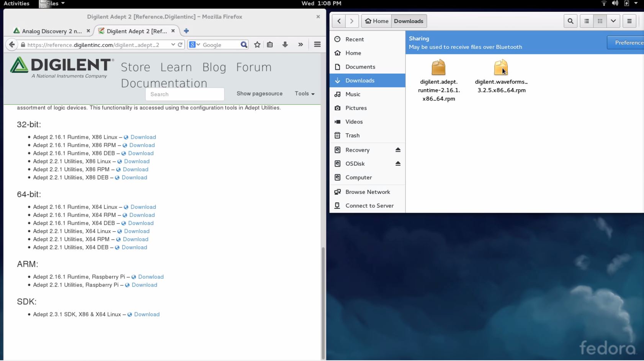Close the Analog Discovery 2 tab
The width and height of the screenshot is (644, 361).
pyautogui.click(x=88, y=31)
